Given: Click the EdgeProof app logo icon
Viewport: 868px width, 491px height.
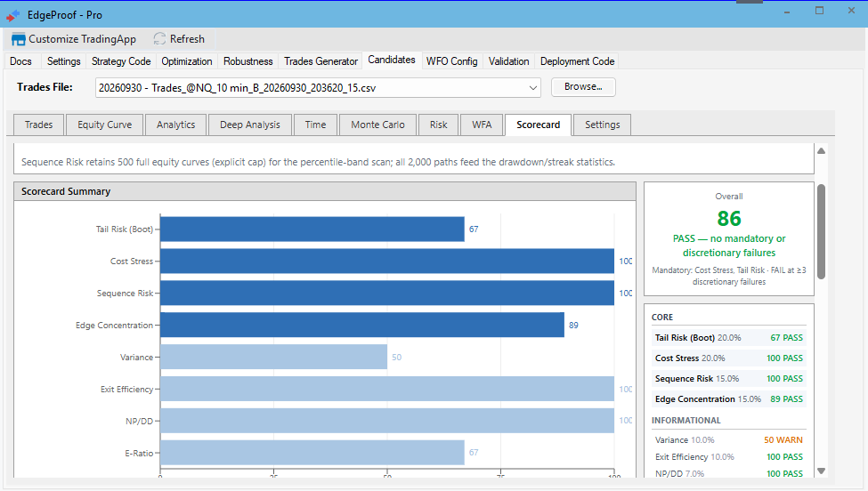Looking at the screenshot, I should point(12,15).
